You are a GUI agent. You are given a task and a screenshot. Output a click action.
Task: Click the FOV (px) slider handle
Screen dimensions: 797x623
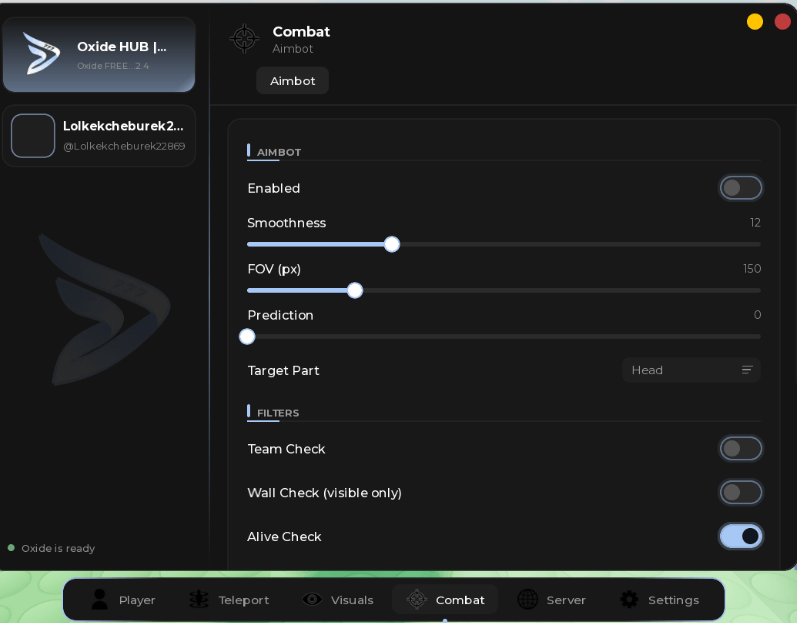pos(355,291)
